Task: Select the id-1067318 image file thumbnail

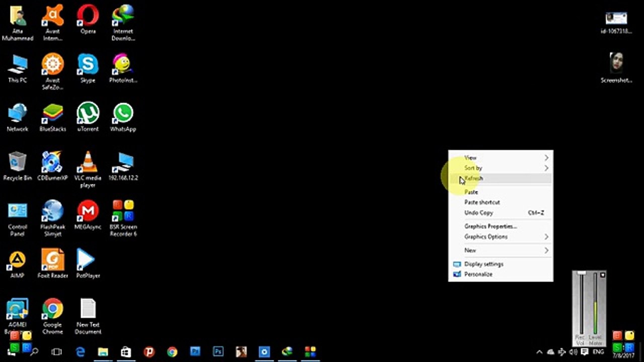Action: point(616,23)
